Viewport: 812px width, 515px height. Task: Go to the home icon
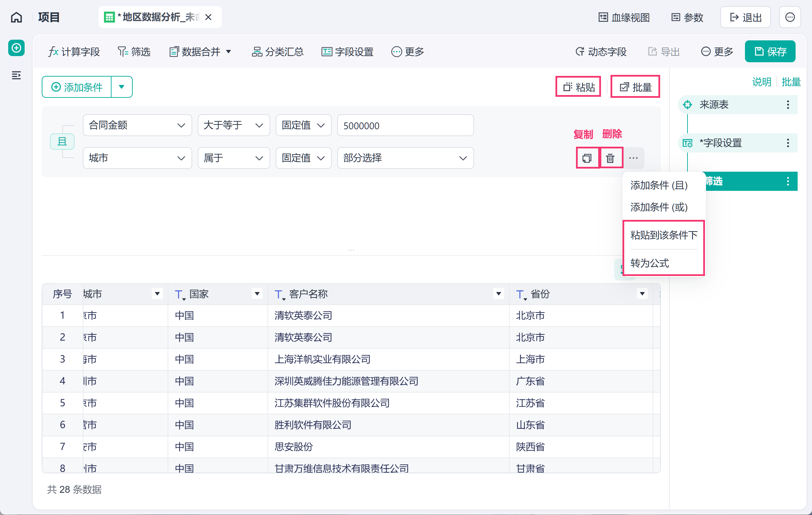pyautogui.click(x=16, y=17)
